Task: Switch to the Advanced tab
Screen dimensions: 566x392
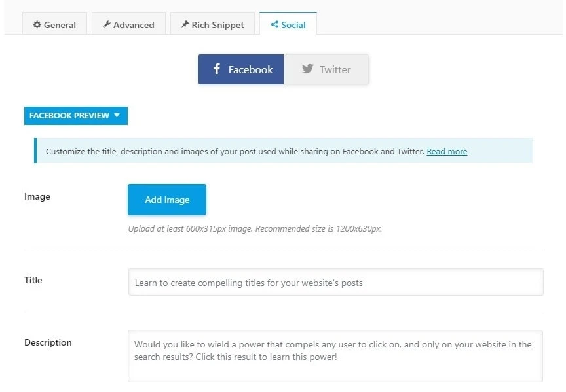Action: point(128,24)
